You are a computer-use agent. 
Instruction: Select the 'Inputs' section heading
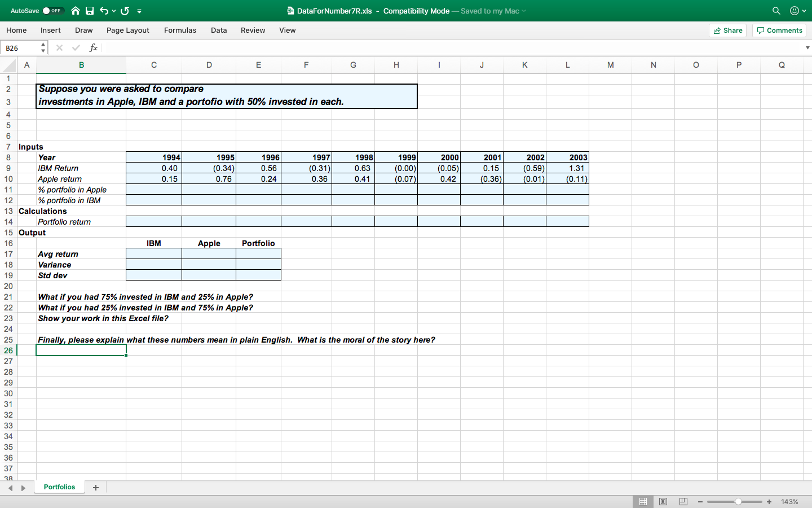click(x=31, y=147)
